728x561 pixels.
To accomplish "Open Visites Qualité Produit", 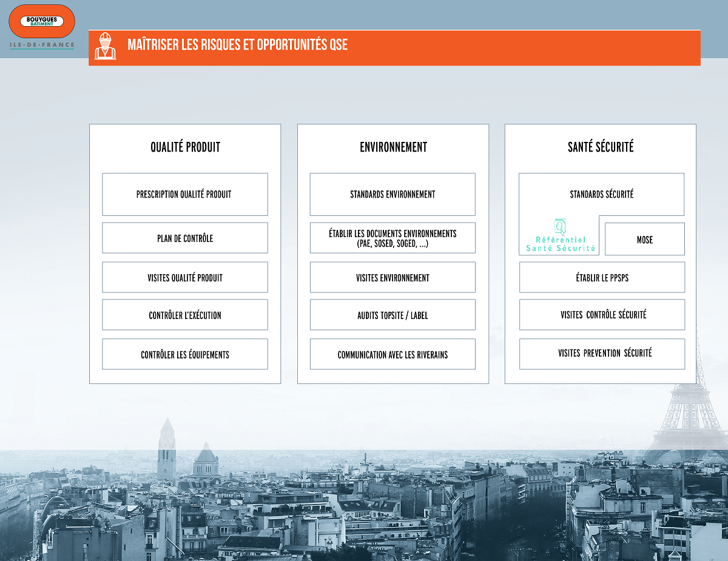I will (184, 278).
